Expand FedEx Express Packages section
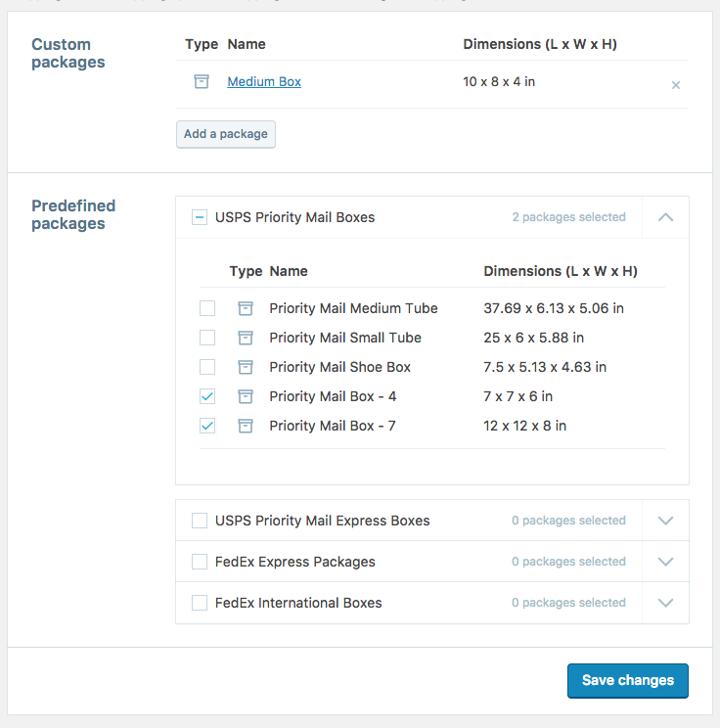The height and width of the screenshot is (728, 720). (665, 562)
